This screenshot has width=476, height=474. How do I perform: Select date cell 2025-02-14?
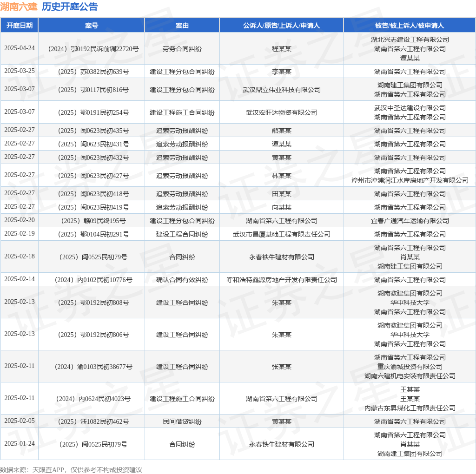click(20, 279)
